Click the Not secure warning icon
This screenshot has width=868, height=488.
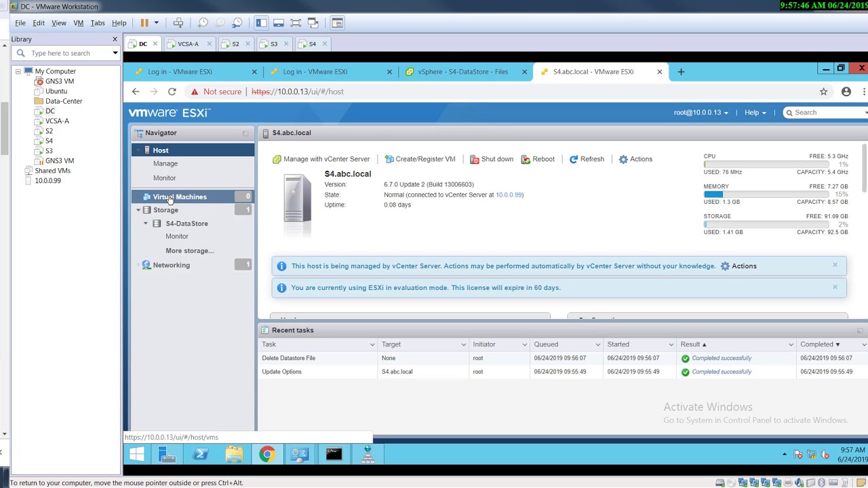tap(195, 91)
